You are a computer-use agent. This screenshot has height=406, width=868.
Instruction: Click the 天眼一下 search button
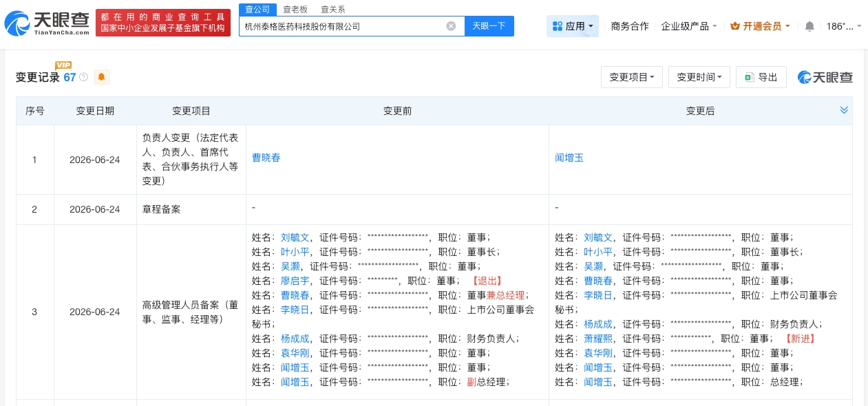tap(489, 26)
